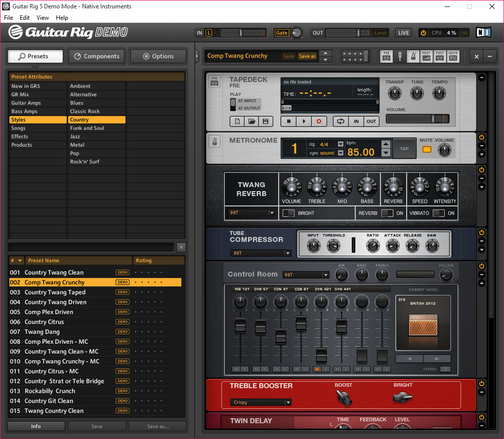Image resolution: width=504 pixels, height=439 pixels.
Task: Click the input level slider
Action: 243,33
